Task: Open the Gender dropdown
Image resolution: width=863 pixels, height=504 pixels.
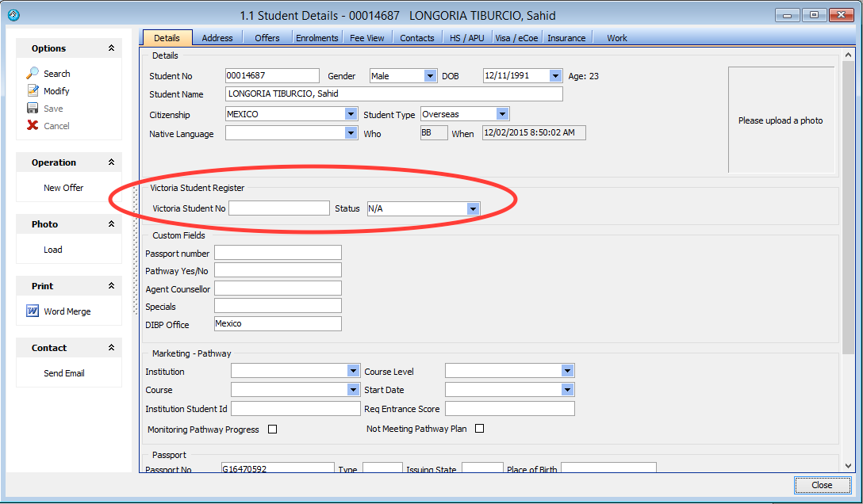Action: pos(430,76)
